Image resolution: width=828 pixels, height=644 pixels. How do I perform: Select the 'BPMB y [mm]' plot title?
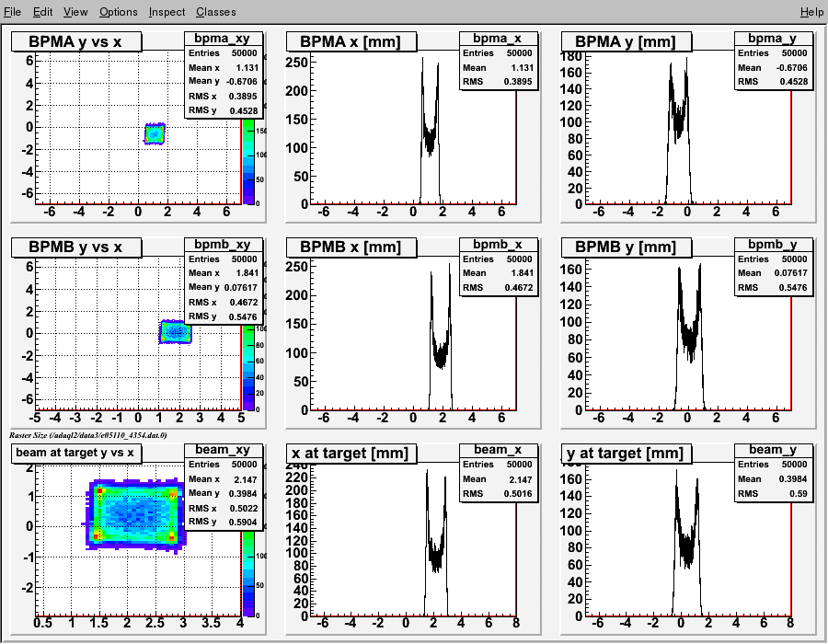[x=627, y=247]
